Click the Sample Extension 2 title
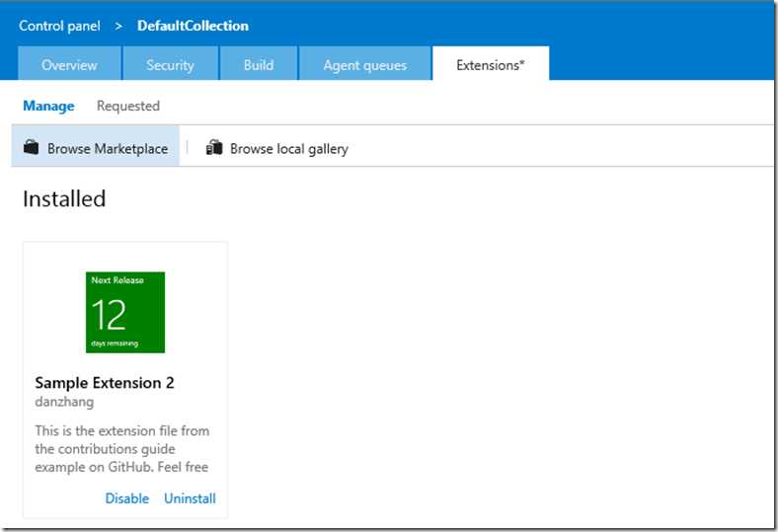Viewport: 778px width, 532px height. 105,383
